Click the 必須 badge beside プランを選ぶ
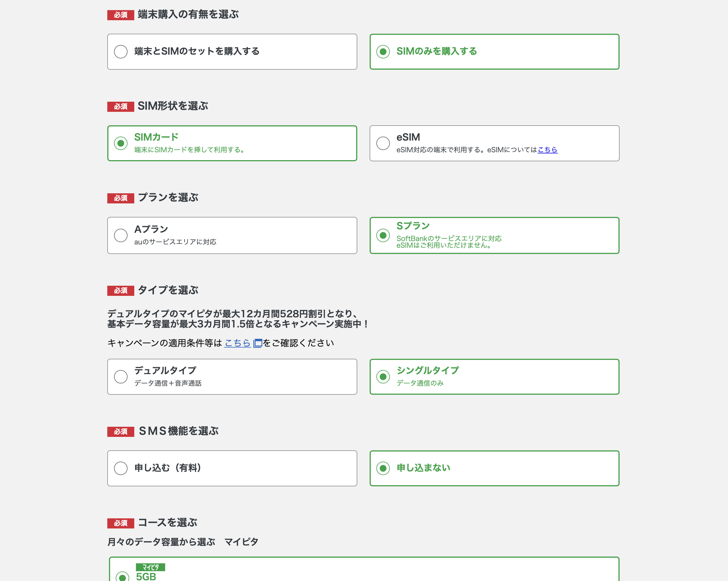The width and height of the screenshot is (728, 581). [120, 198]
